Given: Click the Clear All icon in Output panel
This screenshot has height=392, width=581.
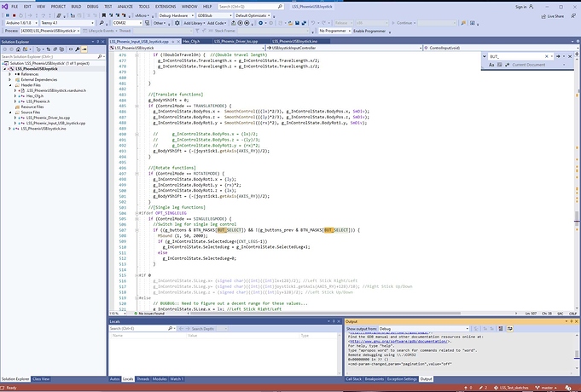Looking at the screenshot, I should pos(501,329).
